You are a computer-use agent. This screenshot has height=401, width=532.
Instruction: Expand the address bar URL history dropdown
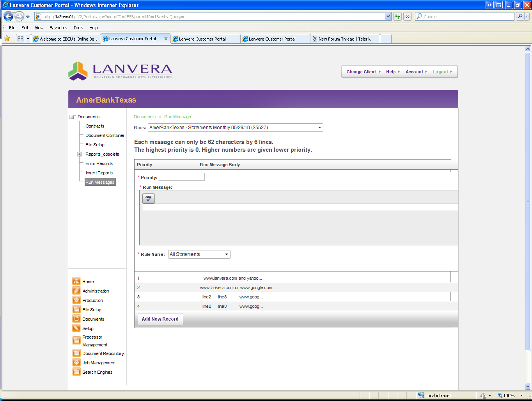[x=388, y=16]
